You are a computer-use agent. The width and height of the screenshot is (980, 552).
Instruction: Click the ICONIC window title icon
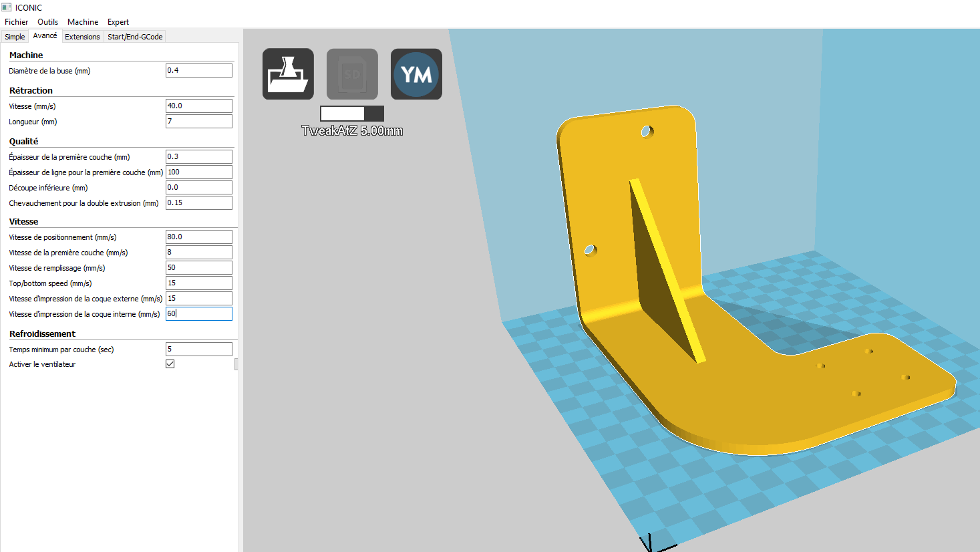click(x=7, y=7)
